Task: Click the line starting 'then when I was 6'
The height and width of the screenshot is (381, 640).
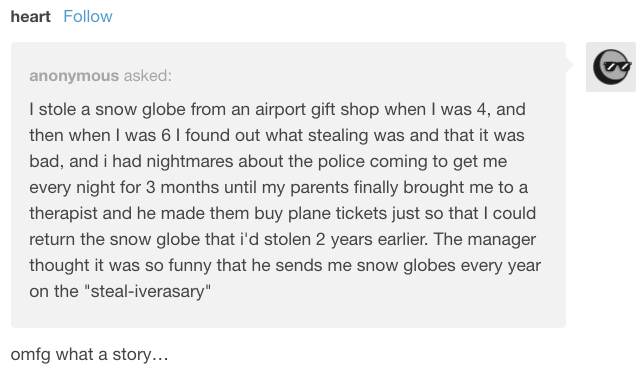Action: (277, 135)
